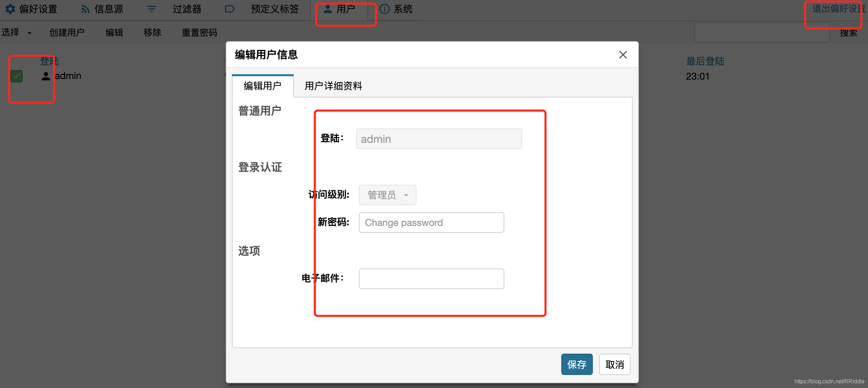Viewport: 868px width, 388px height.
Task: Click the 系统 info icon
Action: coord(384,9)
